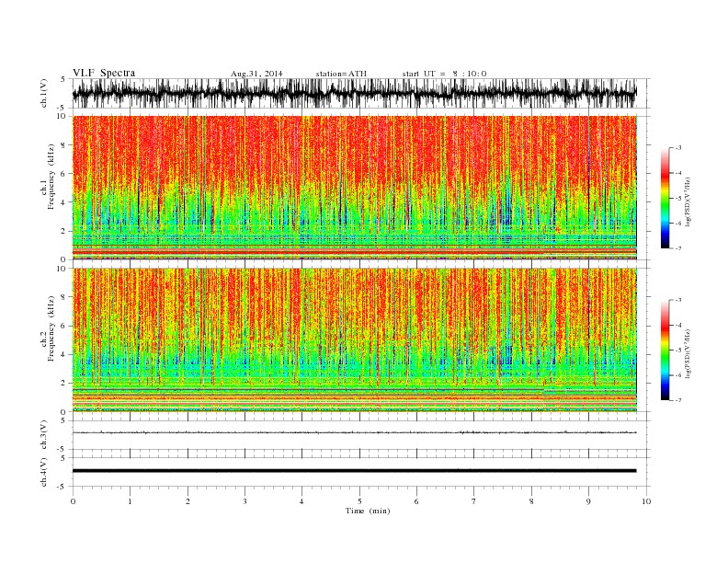The height and width of the screenshot is (563, 728).
Task: Click the ch.3 voltage trace line
Action: [x=354, y=432]
